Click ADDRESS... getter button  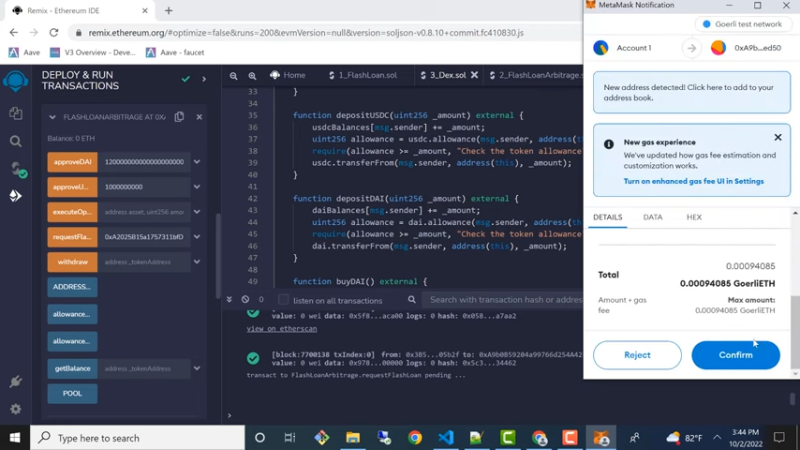72,287
